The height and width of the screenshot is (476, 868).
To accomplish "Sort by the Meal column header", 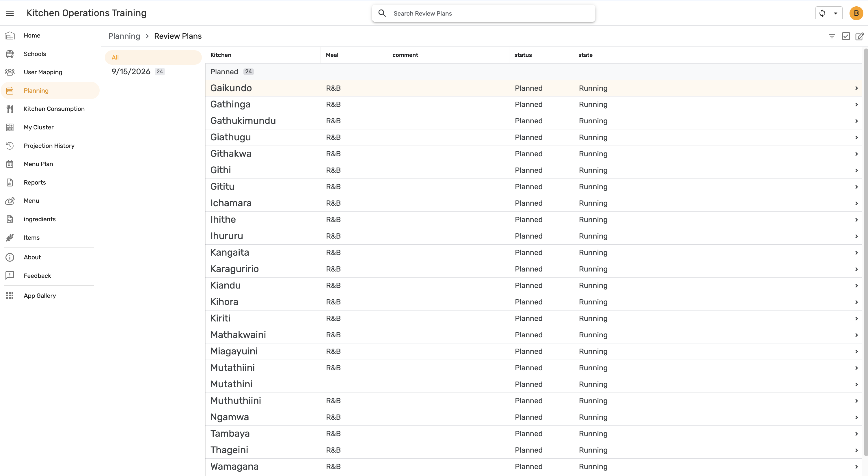I will (332, 55).
